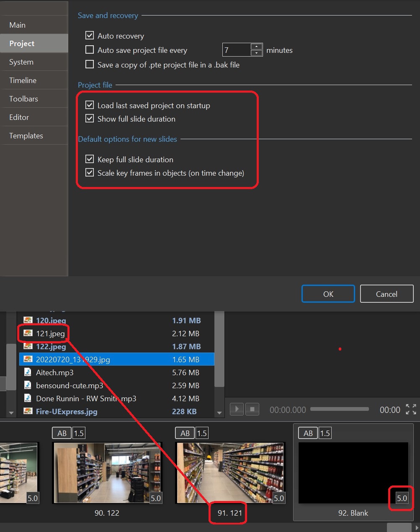Enable Auto save project file every checkbox
This screenshot has width=420, height=532.
[90, 50]
